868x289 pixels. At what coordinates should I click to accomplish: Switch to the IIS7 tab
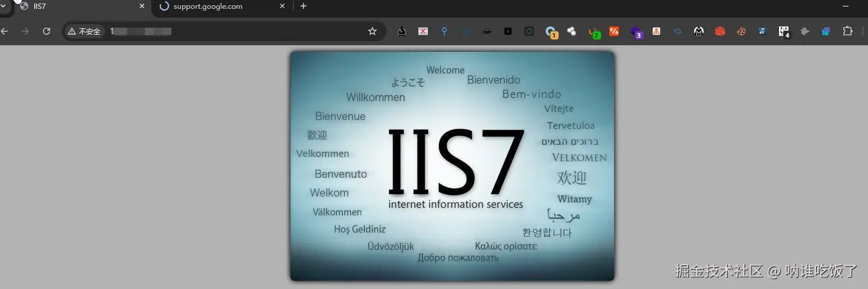click(82, 6)
